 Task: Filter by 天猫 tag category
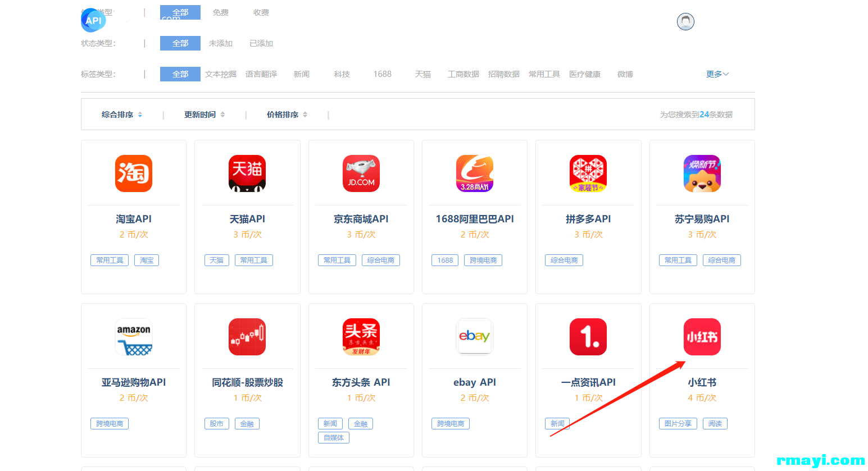pyautogui.click(x=423, y=74)
